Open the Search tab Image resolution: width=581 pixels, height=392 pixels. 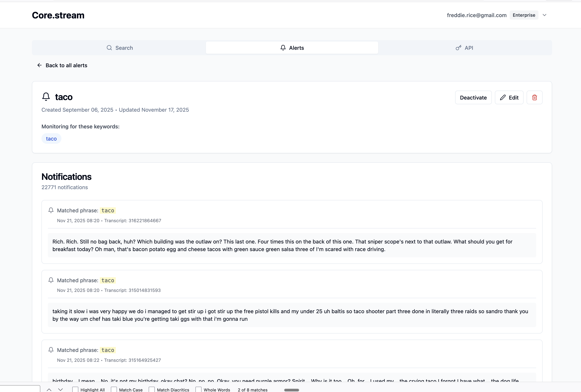[120, 48]
